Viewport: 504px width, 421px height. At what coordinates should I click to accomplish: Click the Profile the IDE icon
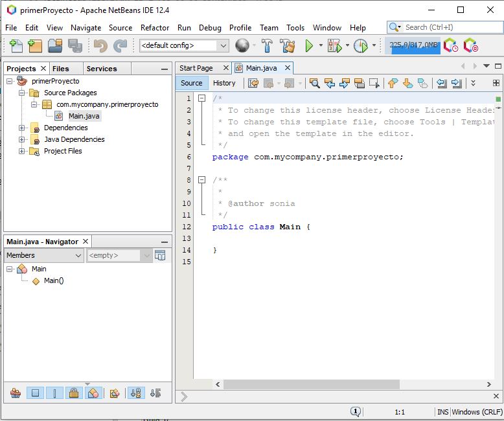coord(451,45)
